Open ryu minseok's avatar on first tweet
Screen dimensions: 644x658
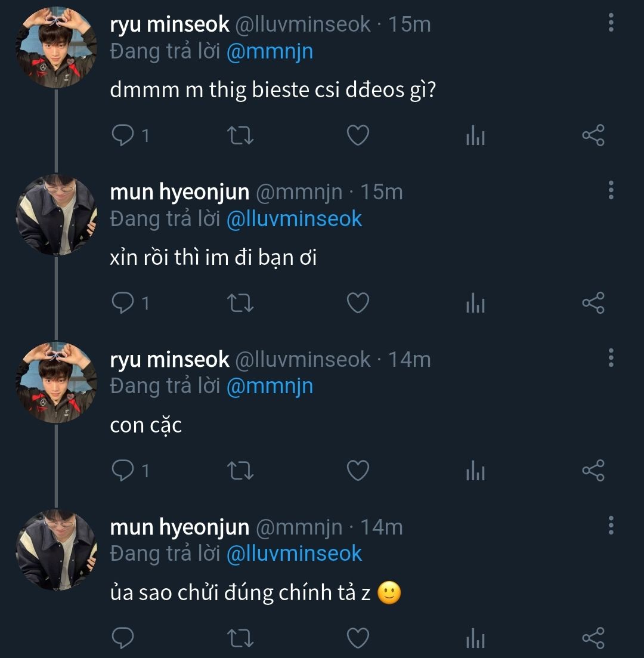55,48
